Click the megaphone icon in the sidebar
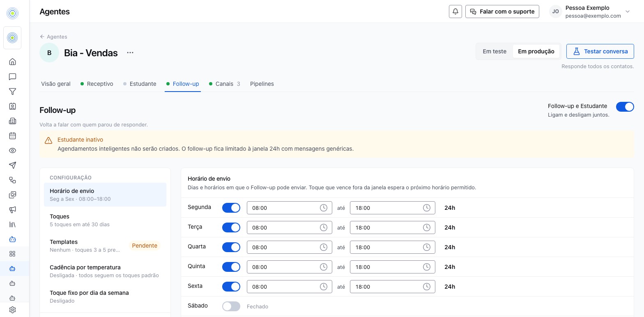 click(12, 209)
